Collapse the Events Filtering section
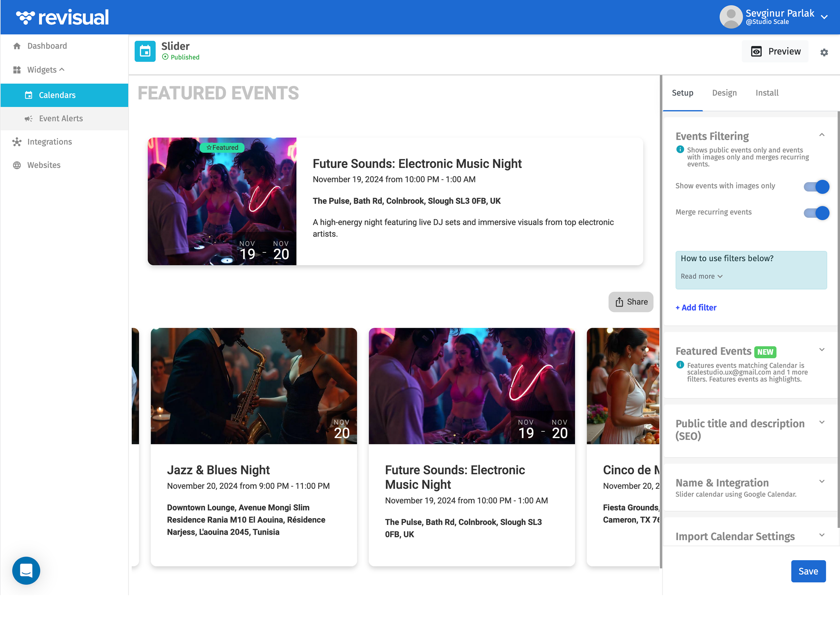 tap(822, 135)
